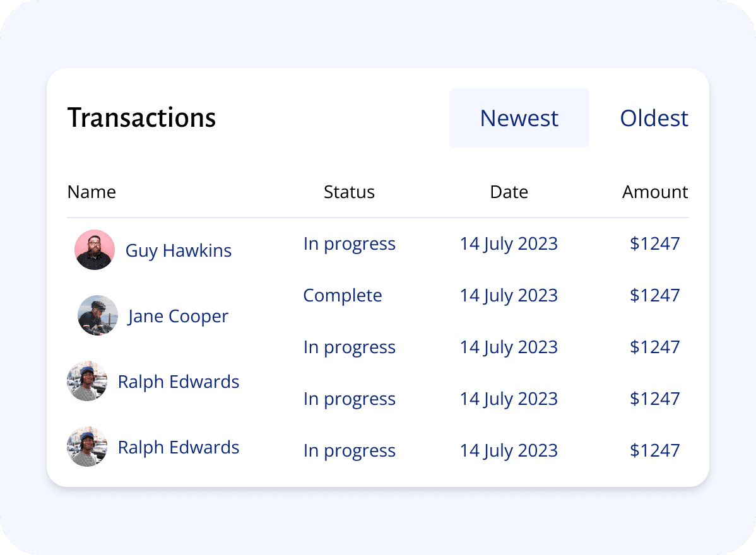Click Jane Cooper's profile avatar
This screenshot has height=555, width=756.
click(98, 315)
